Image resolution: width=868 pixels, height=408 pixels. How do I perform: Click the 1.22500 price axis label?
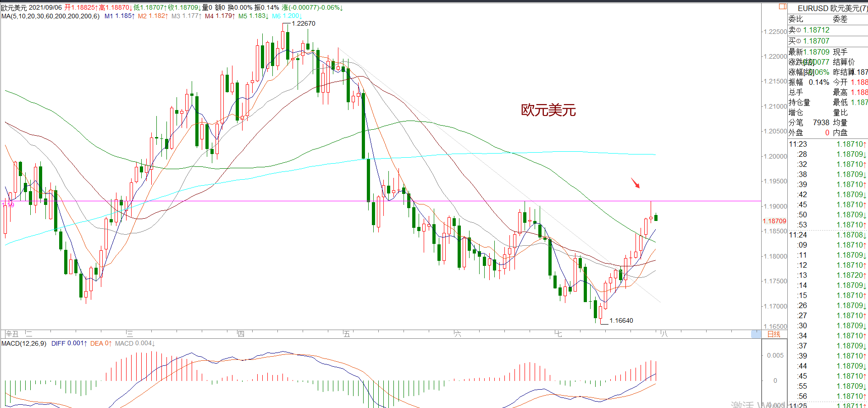(775, 32)
